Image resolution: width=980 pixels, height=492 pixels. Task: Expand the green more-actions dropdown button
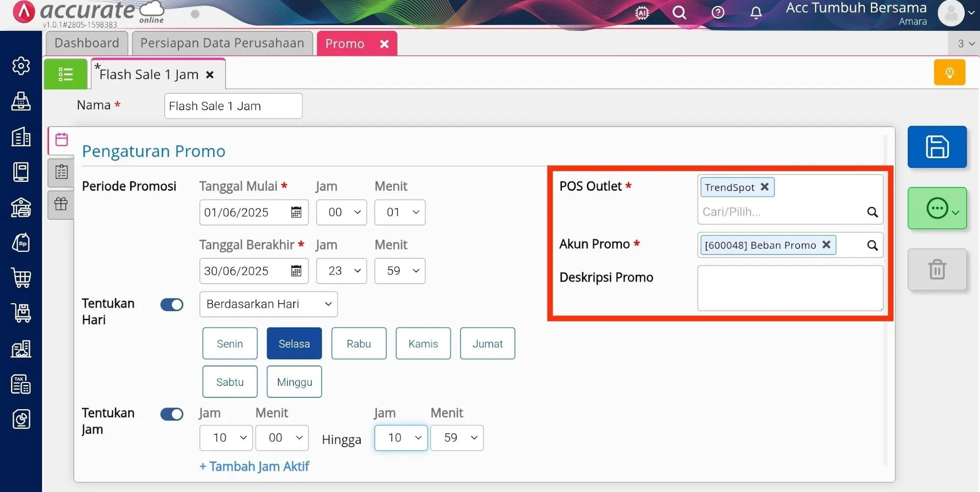click(x=937, y=208)
